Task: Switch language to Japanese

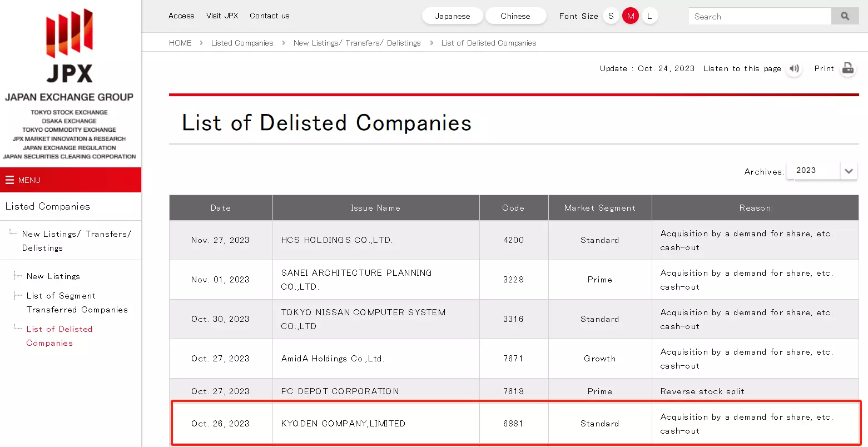Action: [x=452, y=16]
